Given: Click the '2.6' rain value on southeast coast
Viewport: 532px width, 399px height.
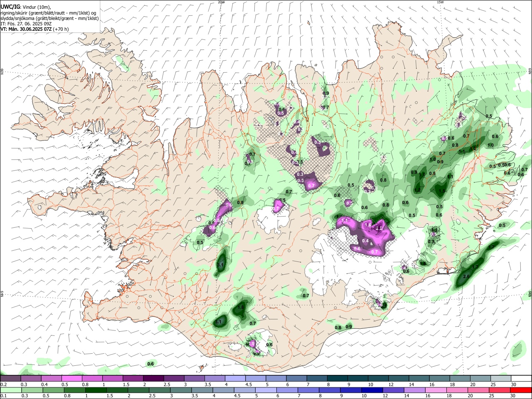Looking at the screenshot, I should (466, 276).
